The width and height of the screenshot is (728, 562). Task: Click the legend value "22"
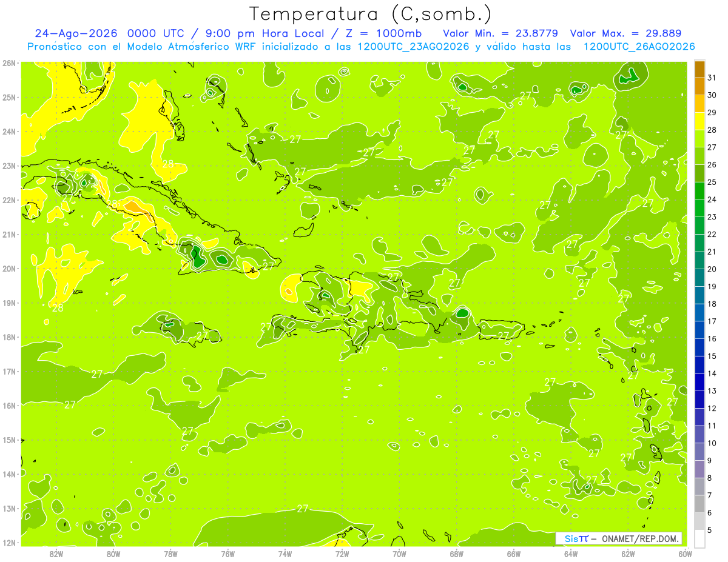(x=712, y=234)
